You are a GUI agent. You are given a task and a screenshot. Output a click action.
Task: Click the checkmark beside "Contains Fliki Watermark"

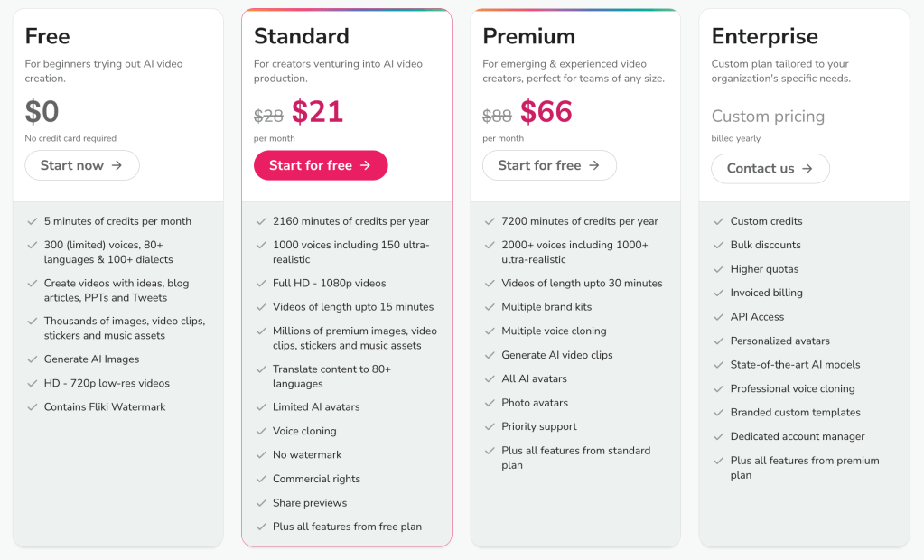point(30,406)
